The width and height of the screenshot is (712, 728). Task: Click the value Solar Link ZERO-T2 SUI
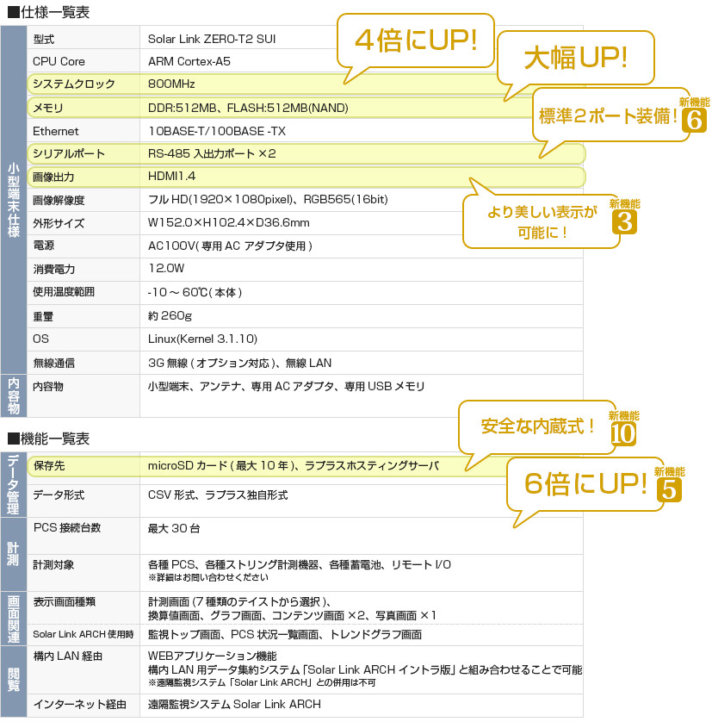click(x=212, y=39)
